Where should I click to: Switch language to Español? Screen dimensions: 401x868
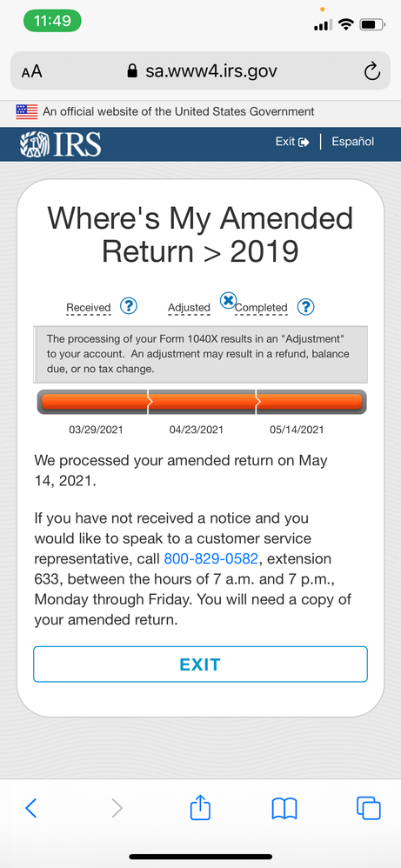pos(353,142)
